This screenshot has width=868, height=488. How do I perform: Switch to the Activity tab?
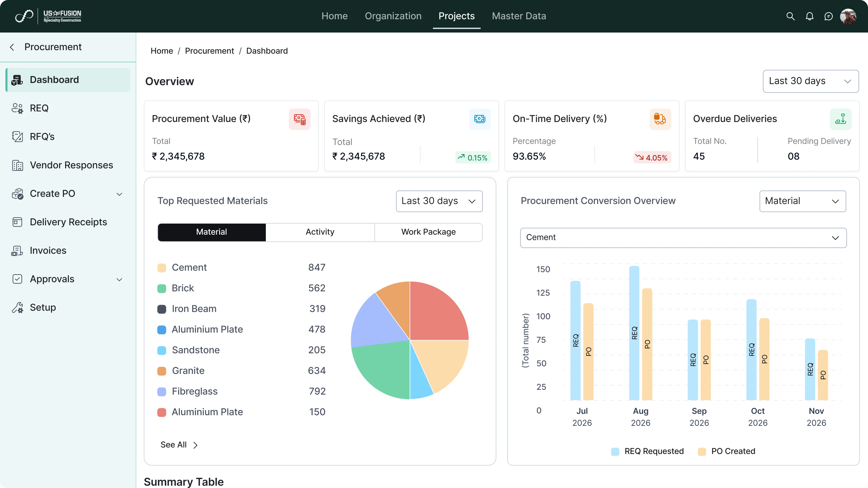point(320,232)
